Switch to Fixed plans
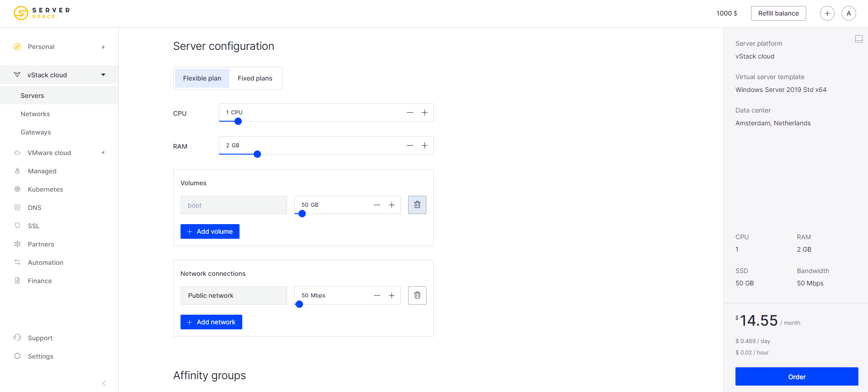The width and height of the screenshot is (868, 392). pyautogui.click(x=255, y=78)
